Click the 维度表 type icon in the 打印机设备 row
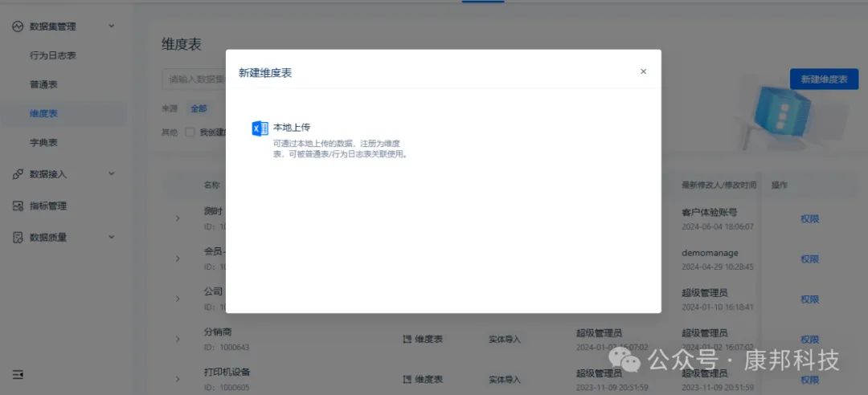The height and width of the screenshot is (395, 868). tap(407, 379)
